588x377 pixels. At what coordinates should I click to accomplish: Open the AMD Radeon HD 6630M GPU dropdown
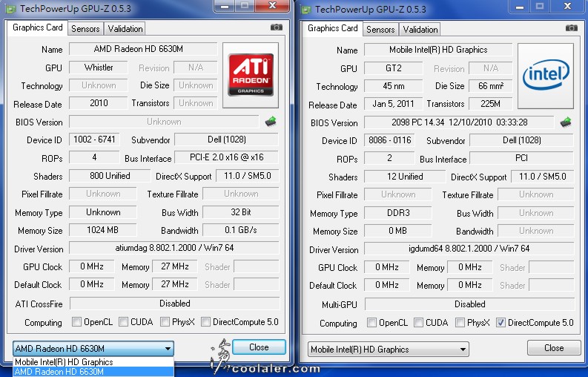coord(93,349)
